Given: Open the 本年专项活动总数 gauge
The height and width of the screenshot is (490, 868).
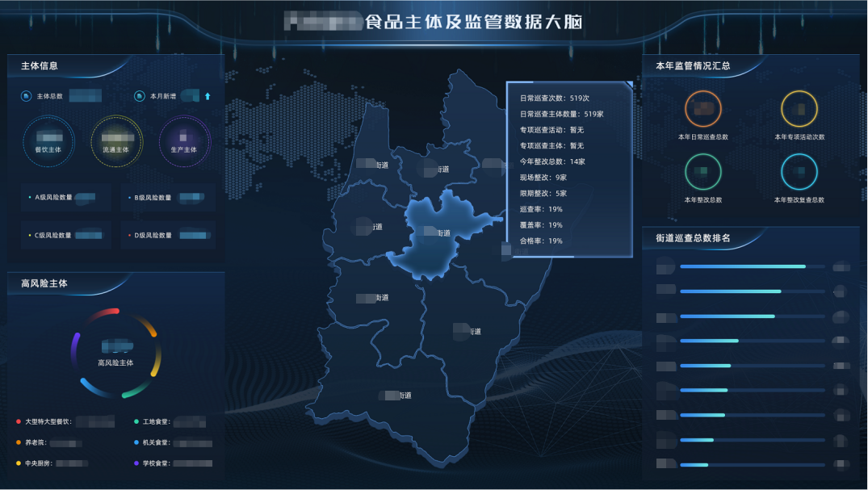Looking at the screenshot, I should pos(799,107).
